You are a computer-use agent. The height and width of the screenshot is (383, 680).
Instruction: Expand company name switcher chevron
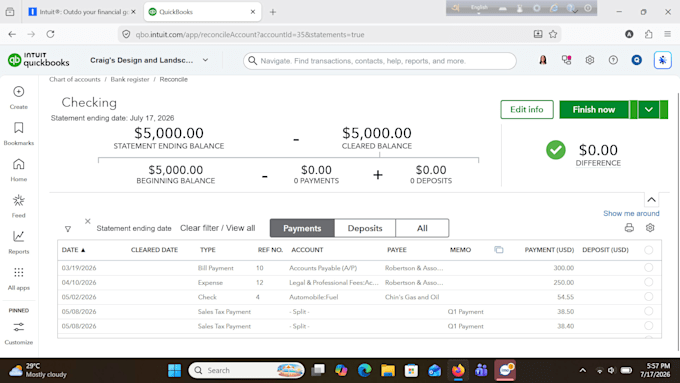pos(206,60)
